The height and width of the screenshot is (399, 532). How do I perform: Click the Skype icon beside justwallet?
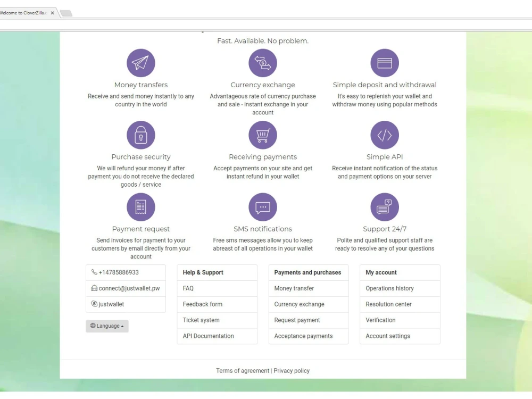point(94,304)
